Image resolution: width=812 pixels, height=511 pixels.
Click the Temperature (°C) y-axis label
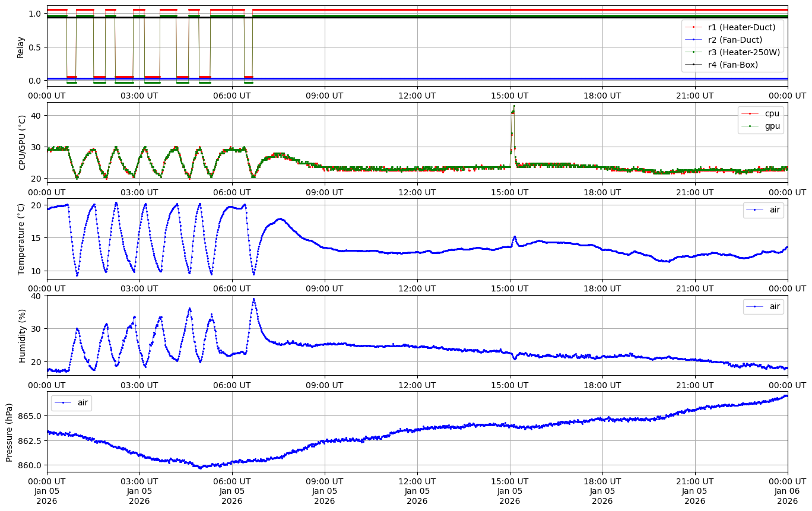point(21,239)
